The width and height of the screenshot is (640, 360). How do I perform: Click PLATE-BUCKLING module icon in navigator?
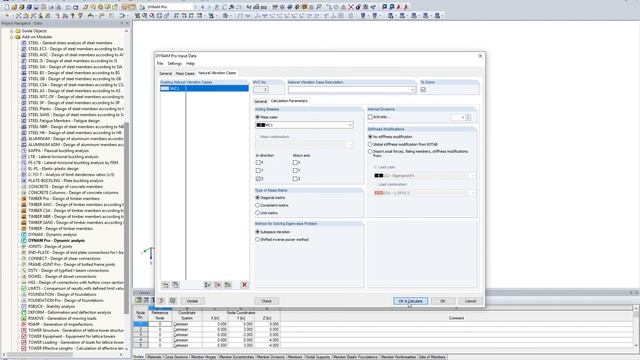(24, 180)
